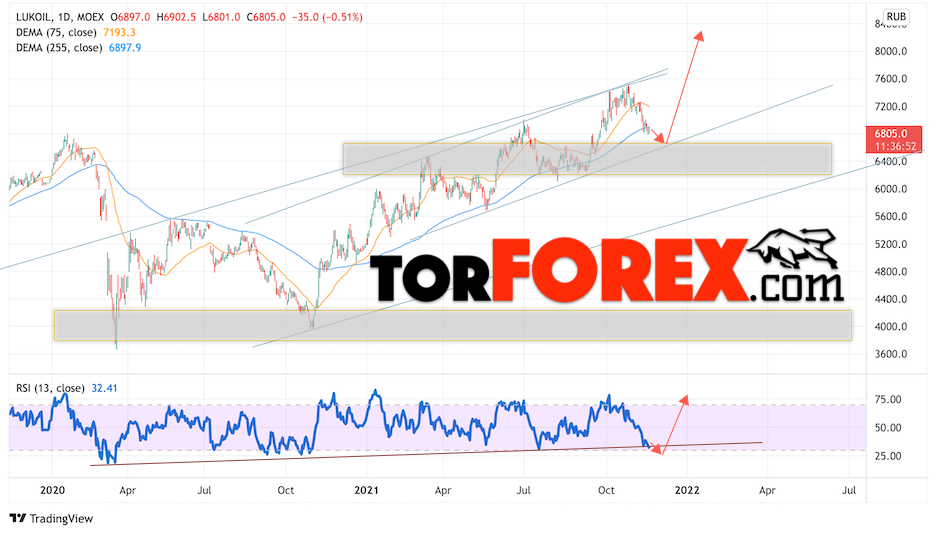The height and width of the screenshot is (534, 936).
Task: Click the DEMA (255, close) indicator label
Action: [58, 47]
